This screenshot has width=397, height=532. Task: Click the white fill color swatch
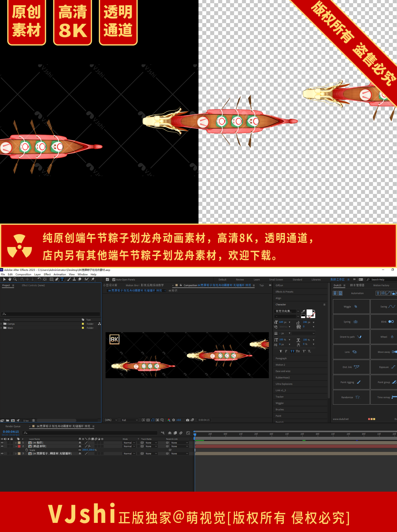tap(309, 312)
